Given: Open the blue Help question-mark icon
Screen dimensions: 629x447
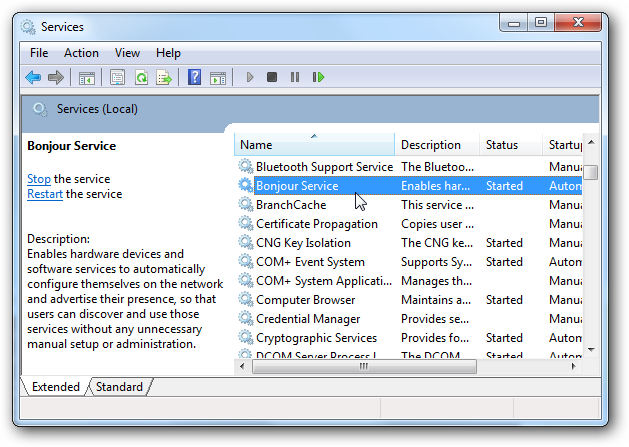Looking at the screenshot, I should tap(194, 77).
